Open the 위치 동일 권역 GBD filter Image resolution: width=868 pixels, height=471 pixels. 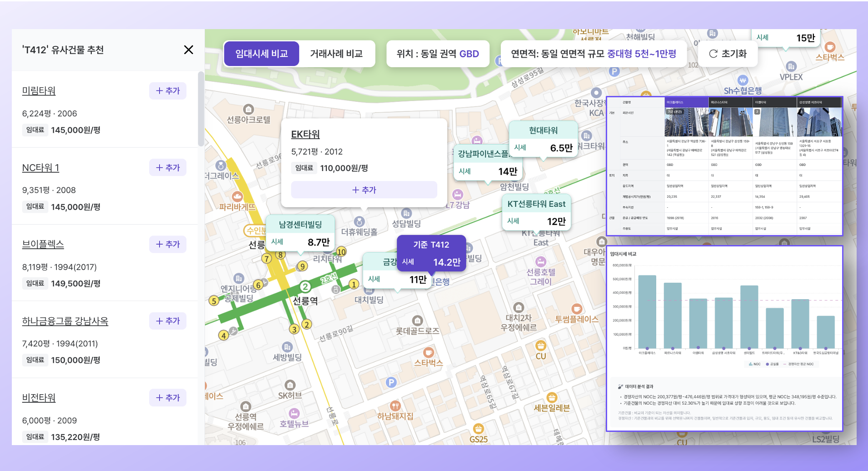[438, 54]
